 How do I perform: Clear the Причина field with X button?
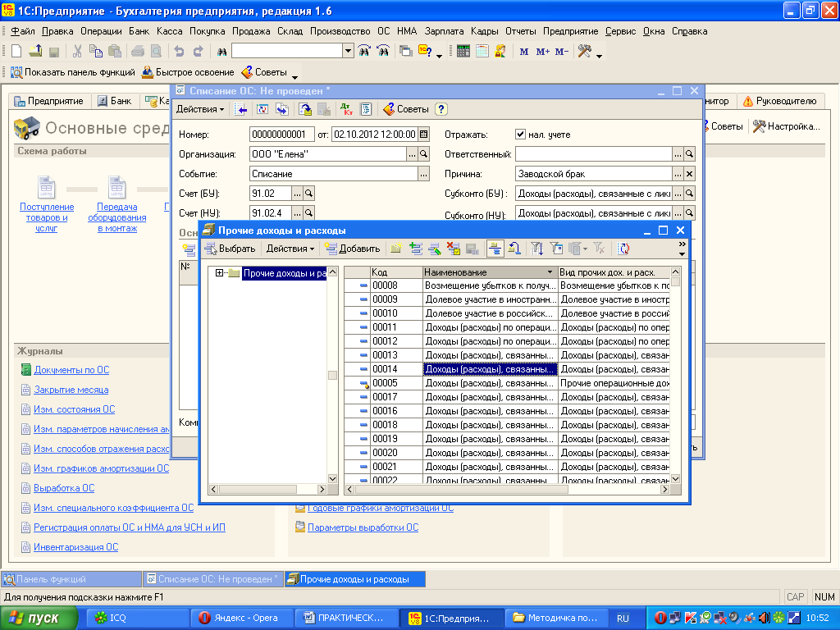(x=689, y=174)
